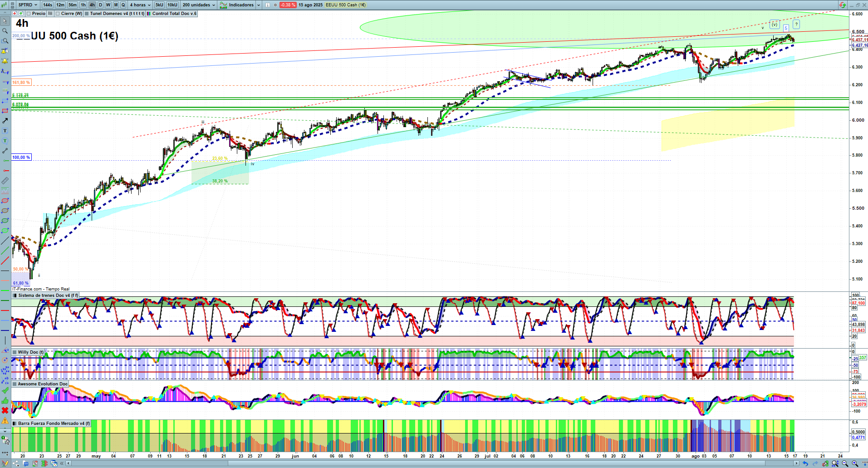
Task: Activate the magnifier zoom tool
Action: (x=5, y=31)
